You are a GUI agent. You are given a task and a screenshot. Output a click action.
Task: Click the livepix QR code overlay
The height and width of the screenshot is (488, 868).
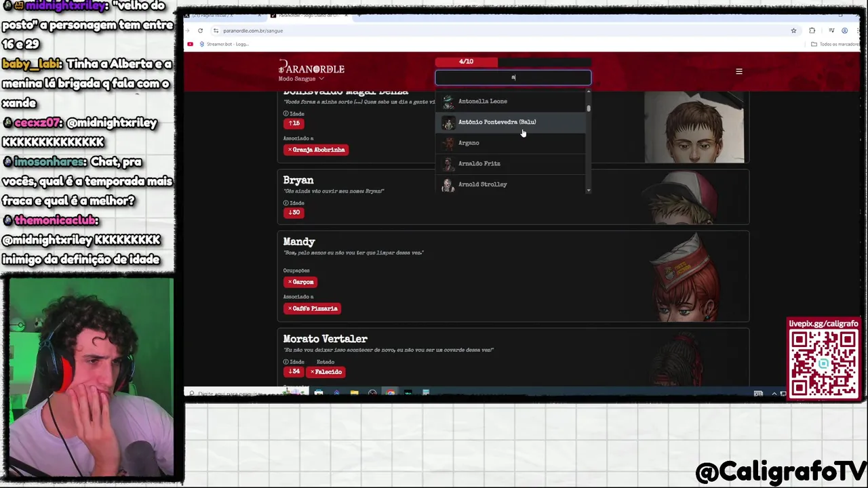pyautogui.click(x=823, y=363)
